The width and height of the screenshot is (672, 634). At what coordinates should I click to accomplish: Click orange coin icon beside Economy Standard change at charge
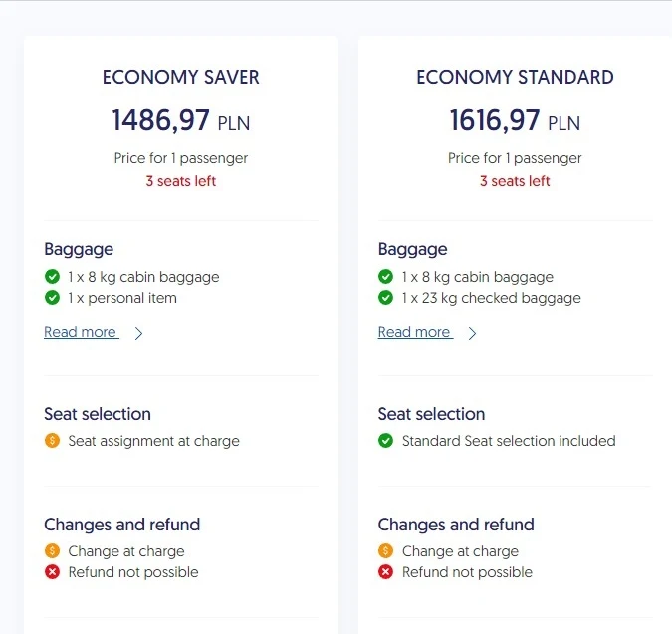[385, 551]
